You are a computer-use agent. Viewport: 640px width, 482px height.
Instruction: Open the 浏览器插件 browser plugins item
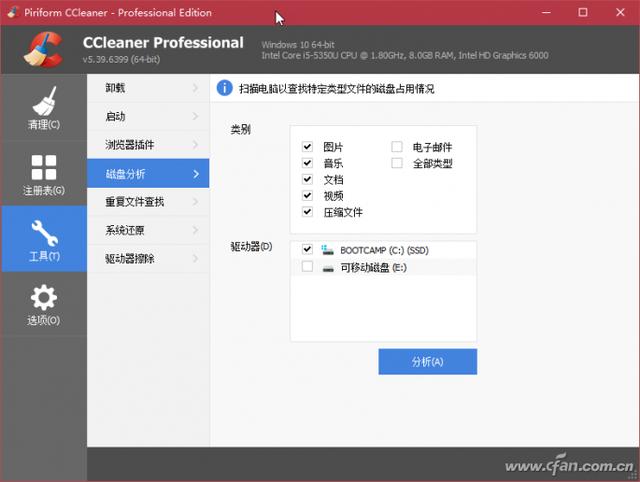[148, 144]
